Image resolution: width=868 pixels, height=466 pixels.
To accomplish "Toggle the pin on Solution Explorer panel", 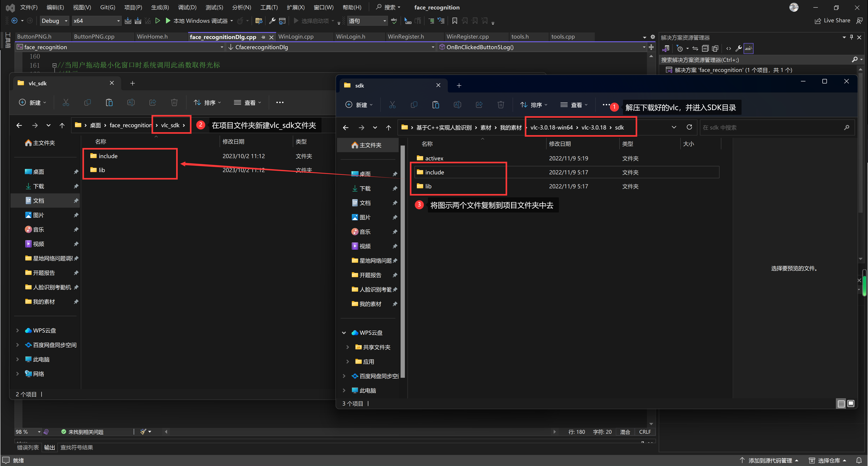I will coord(852,37).
